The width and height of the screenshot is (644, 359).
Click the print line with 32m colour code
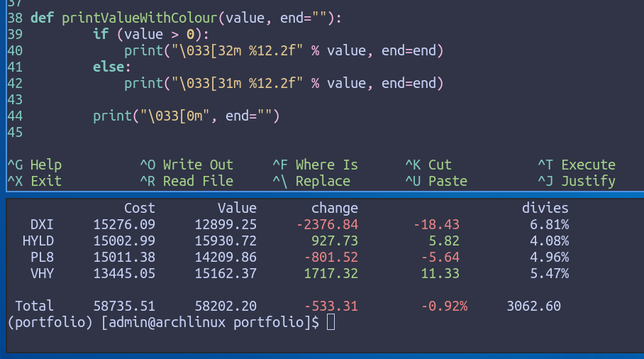(x=284, y=50)
